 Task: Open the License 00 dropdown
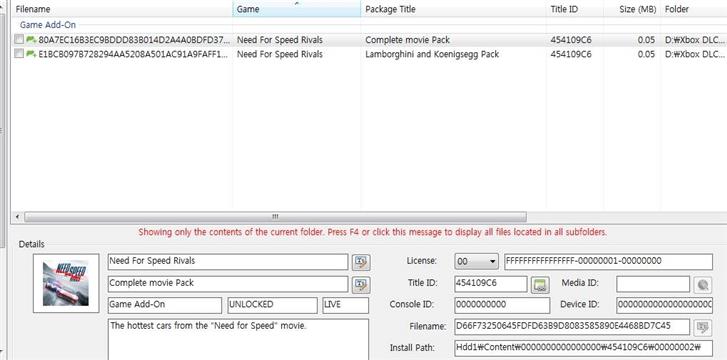coord(476,262)
